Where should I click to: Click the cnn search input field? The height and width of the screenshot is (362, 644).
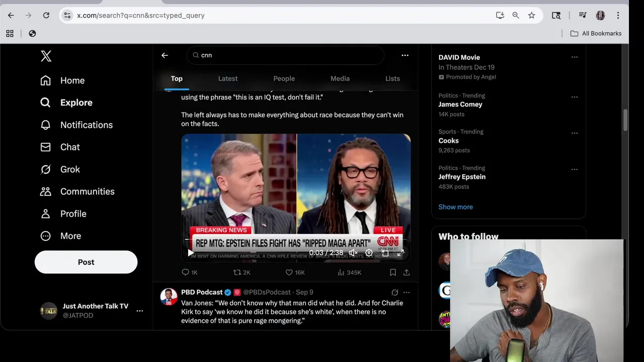tap(286, 55)
